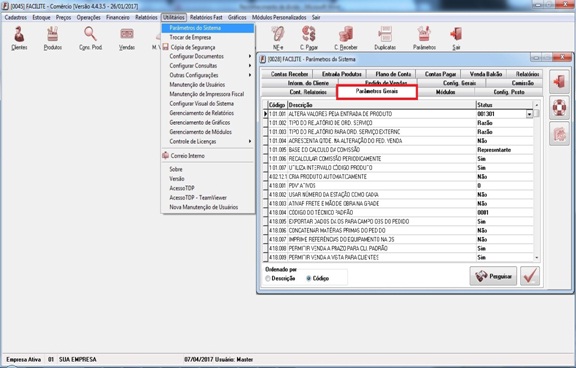Open the C. Pagar toolbar icon

309,38
